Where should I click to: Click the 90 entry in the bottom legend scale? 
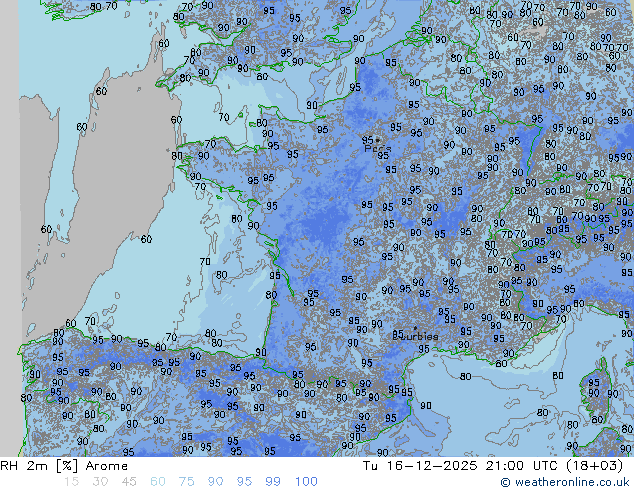[215, 482]
